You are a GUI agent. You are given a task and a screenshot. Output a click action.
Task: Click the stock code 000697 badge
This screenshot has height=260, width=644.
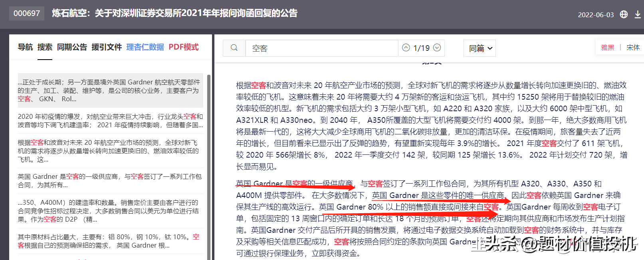(27, 13)
